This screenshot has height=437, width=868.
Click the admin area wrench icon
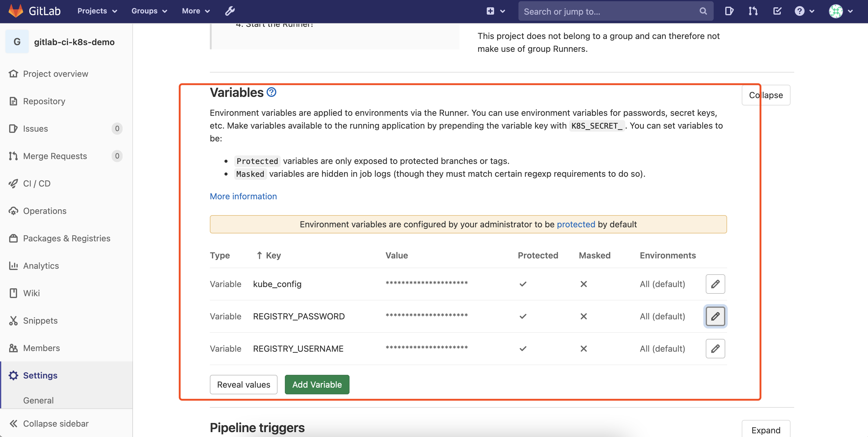pos(230,11)
